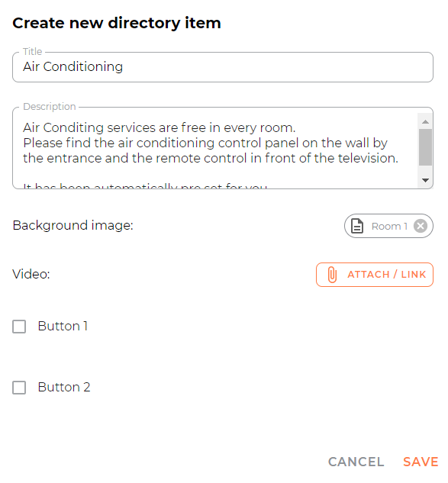
Task: Click the paperclip icon beside Attach / Link
Action: (332, 275)
